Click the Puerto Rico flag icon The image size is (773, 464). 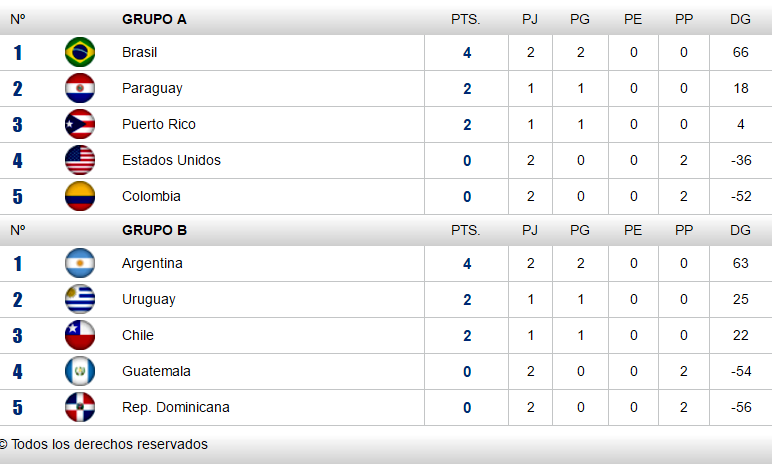pos(80,124)
